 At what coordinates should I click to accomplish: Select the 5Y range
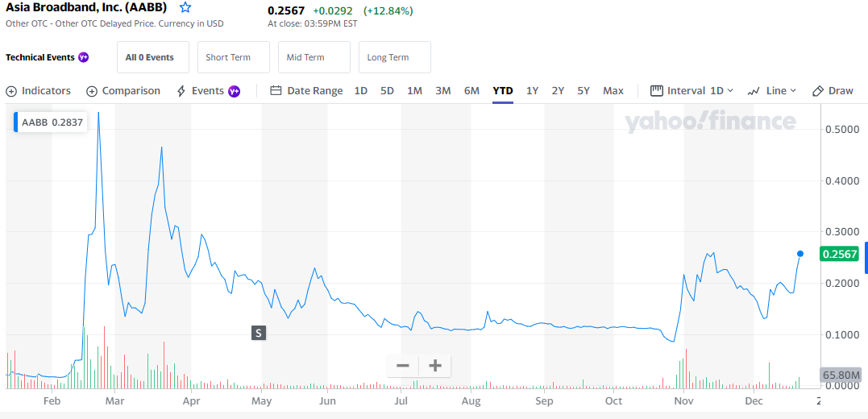click(584, 91)
